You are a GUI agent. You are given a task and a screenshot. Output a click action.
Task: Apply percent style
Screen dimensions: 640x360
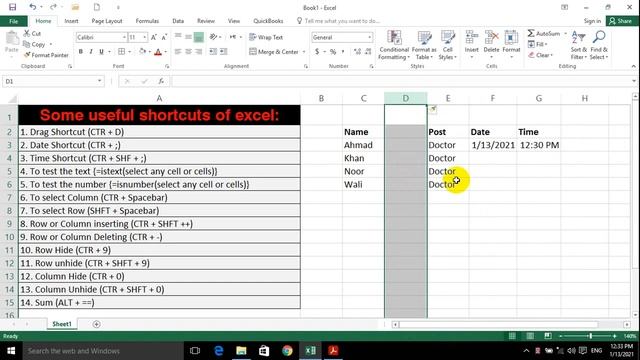pyautogui.click(x=333, y=52)
